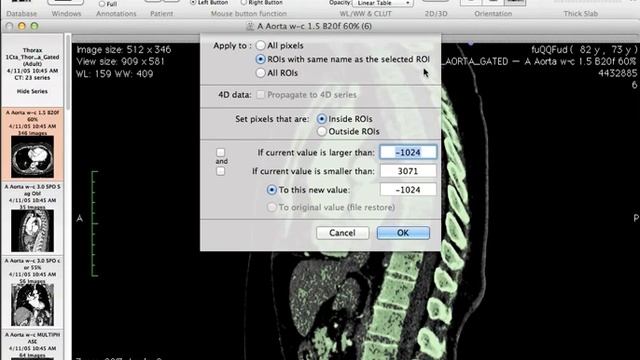Image resolution: width=640 pixels, height=360 pixels.
Task: Click Hide Series in the sidebar
Action: (x=32, y=91)
